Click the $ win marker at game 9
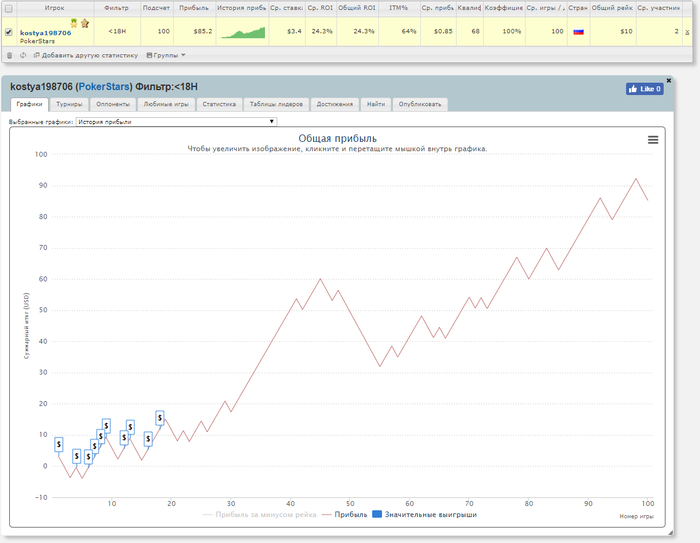Viewport: 700px width, 543px height. pos(106,426)
